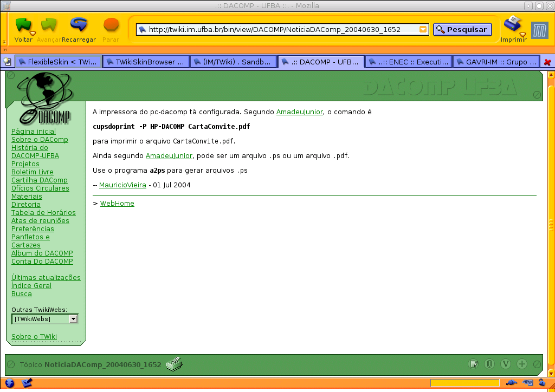Click the V icon in green footer
Screen dimensions: 555x392
(x=505, y=364)
